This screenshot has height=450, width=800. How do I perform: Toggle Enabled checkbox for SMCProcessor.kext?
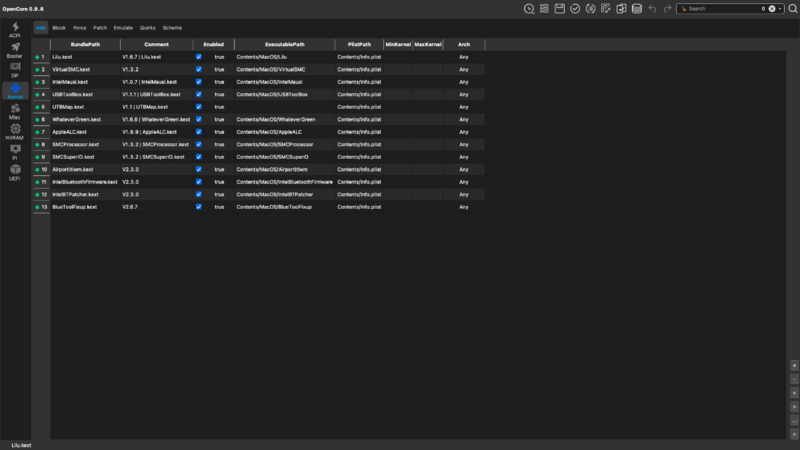point(198,144)
